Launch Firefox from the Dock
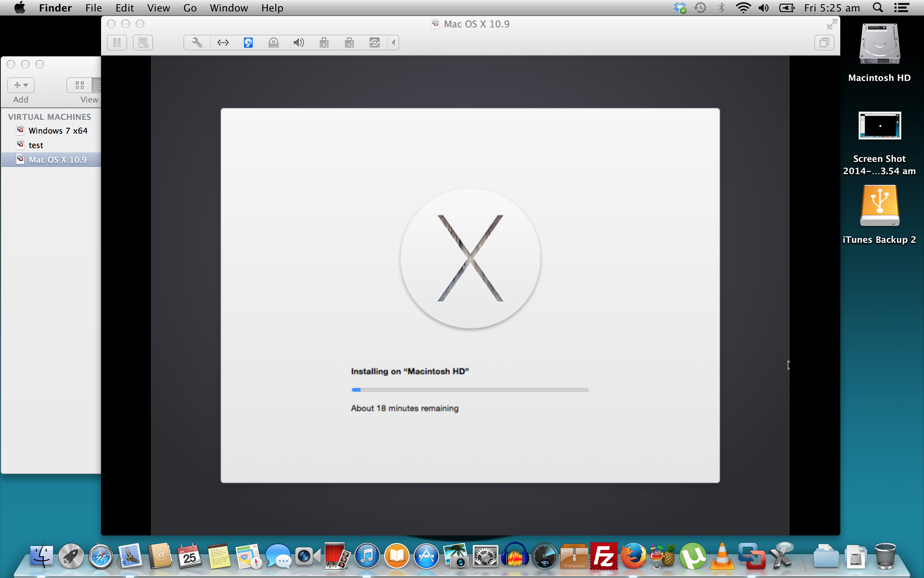Image resolution: width=924 pixels, height=578 pixels. pyautogui.click(x=633, y=556)
